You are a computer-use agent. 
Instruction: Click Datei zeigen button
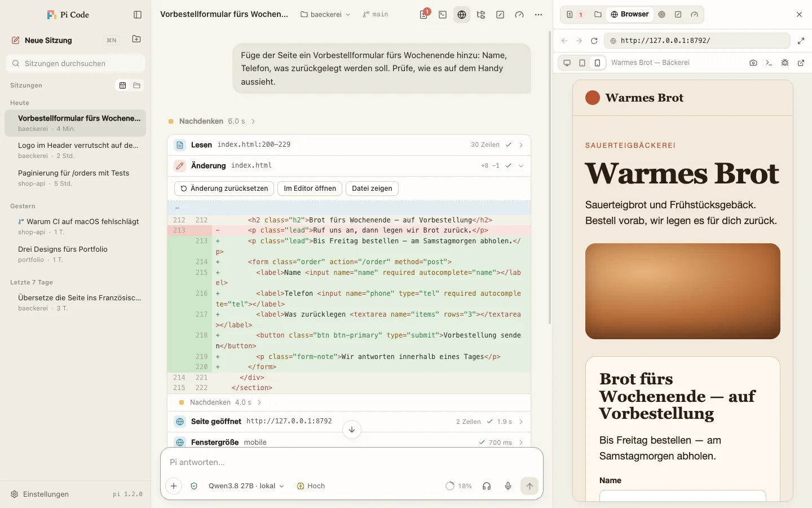pyautogui.click(x=372, y=189)
